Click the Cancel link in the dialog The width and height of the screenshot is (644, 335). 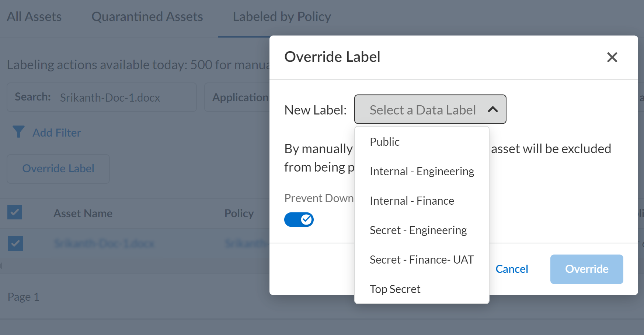tap(512, 269)
